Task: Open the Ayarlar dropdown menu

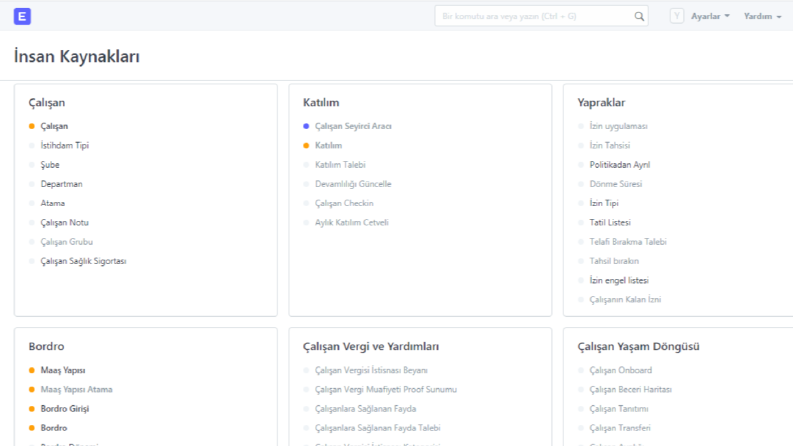Action: 710,16
